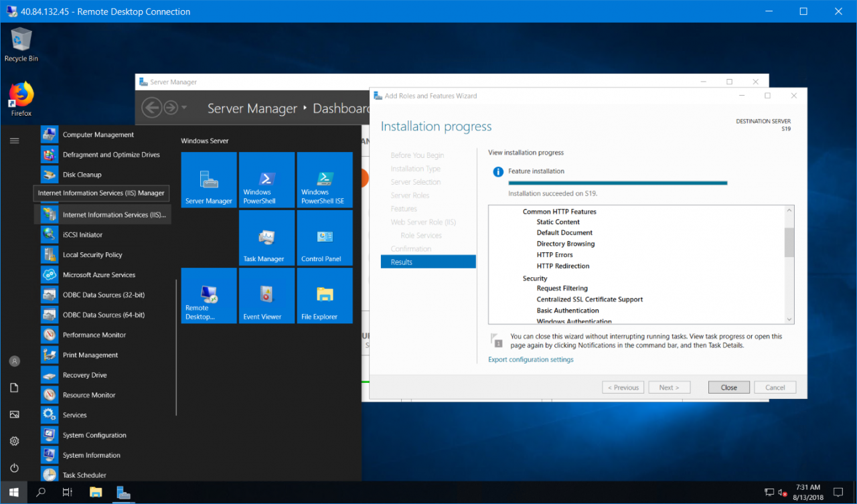Click Close in the wizard
Image resolution: width=857 pixels, height=504 pixels.
tap(729, 388)
